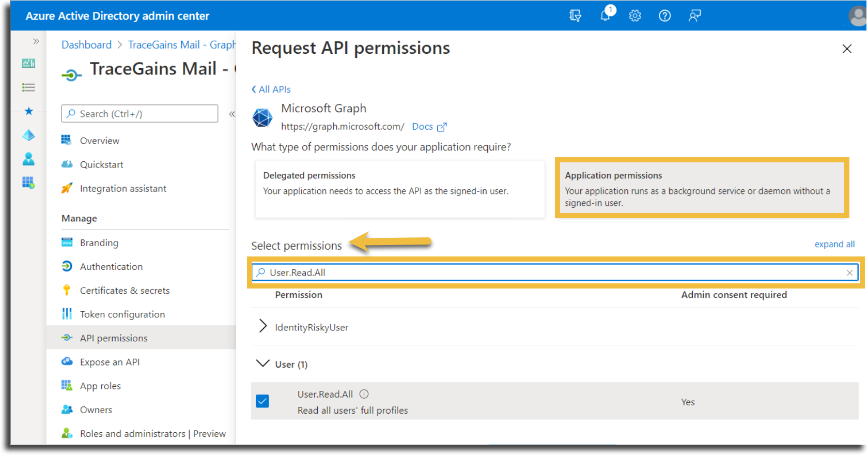
Task: Close the Request API permissions panel
Action: (847, 49)
